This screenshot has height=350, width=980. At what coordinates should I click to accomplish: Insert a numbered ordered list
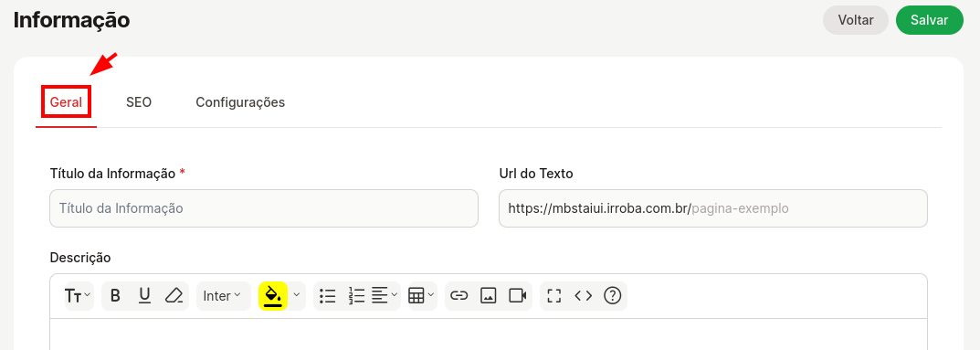point(356,295)
